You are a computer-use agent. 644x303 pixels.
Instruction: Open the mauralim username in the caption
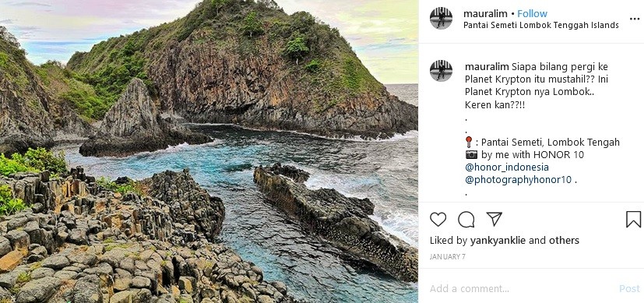487,66
